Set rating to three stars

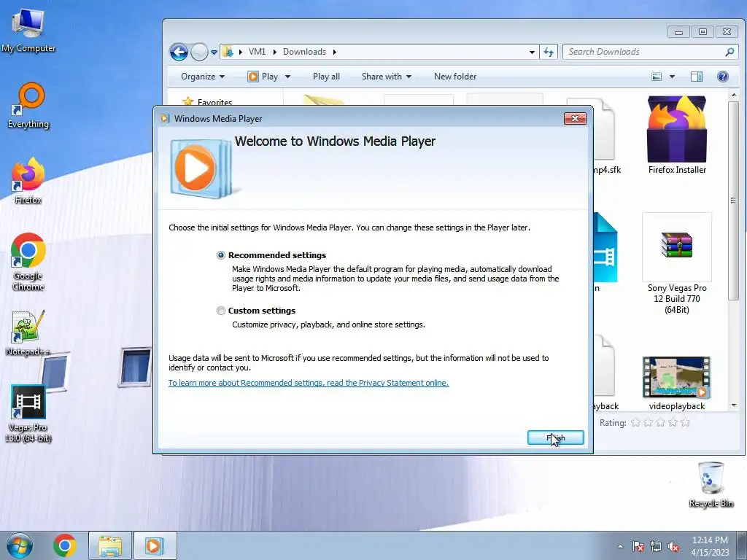[660, 422]
